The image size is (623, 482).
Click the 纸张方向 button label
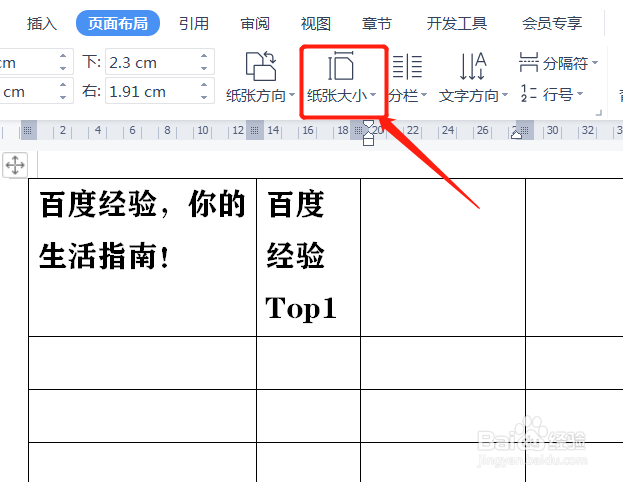point(256,95)
